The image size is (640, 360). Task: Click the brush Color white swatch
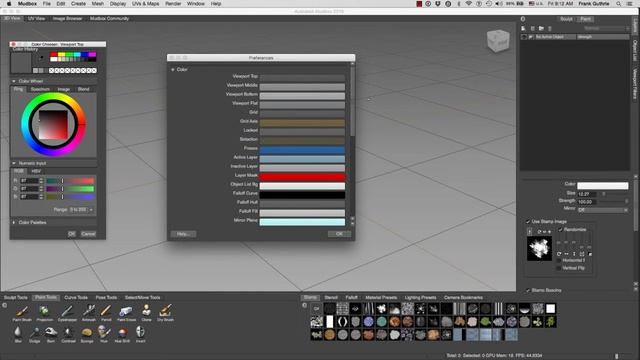pos(603,186)
